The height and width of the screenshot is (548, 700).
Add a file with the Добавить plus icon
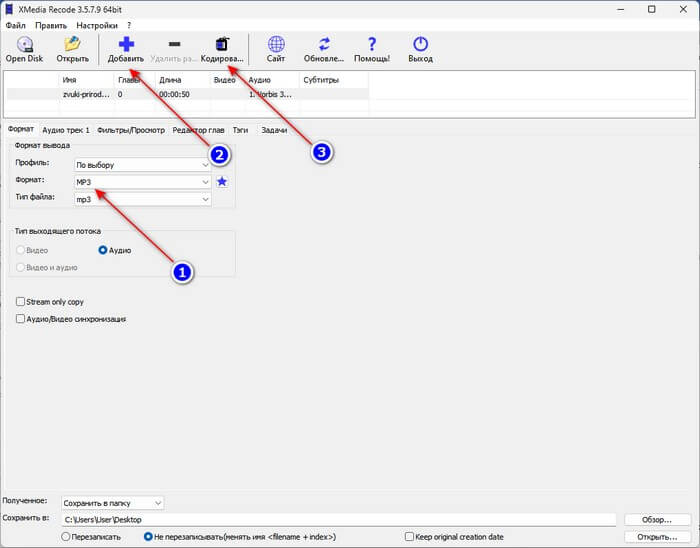tap(126, 44)
